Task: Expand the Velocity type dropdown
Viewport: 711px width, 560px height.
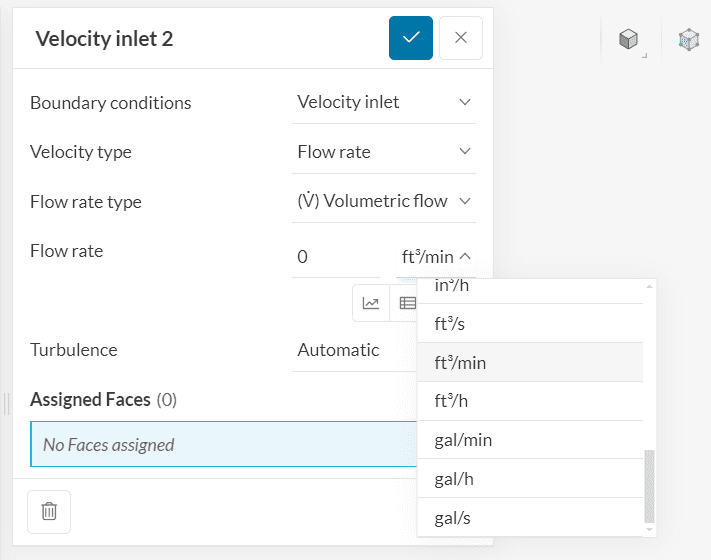Action: pyautogui.click(x=383, y=152)
